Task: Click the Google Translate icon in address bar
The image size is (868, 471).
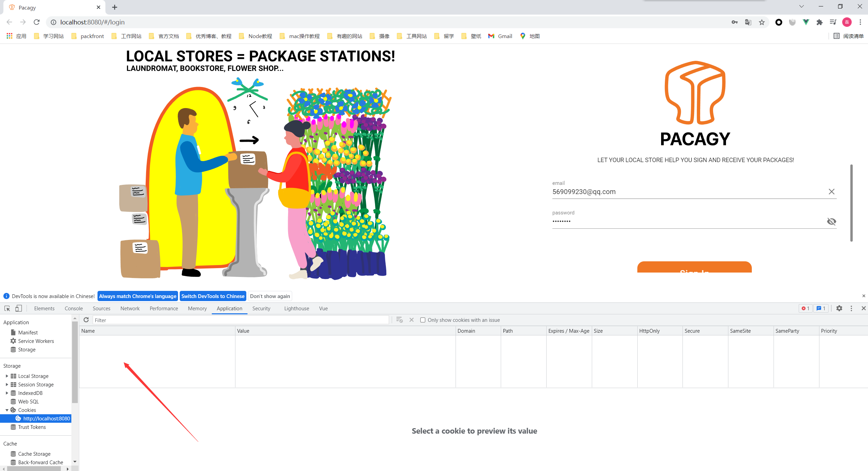Action: pos(748,22)
